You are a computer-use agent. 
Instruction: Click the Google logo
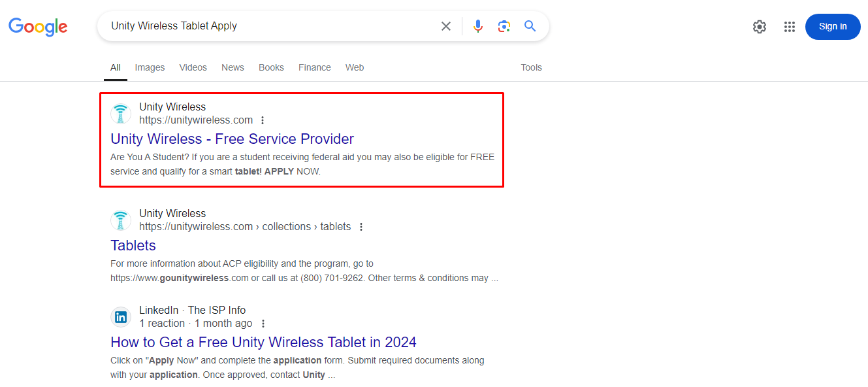pos(38,27)
